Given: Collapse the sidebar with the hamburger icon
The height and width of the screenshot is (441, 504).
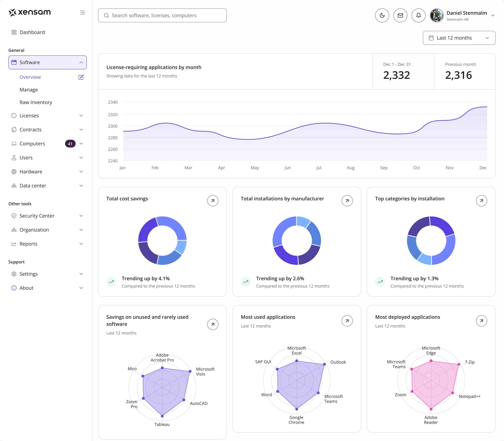Looking at the screenshot, I should point(83,13).
